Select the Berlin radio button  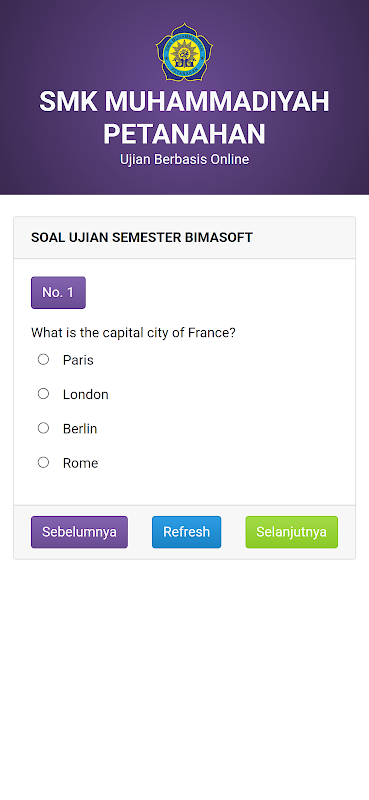43,428
